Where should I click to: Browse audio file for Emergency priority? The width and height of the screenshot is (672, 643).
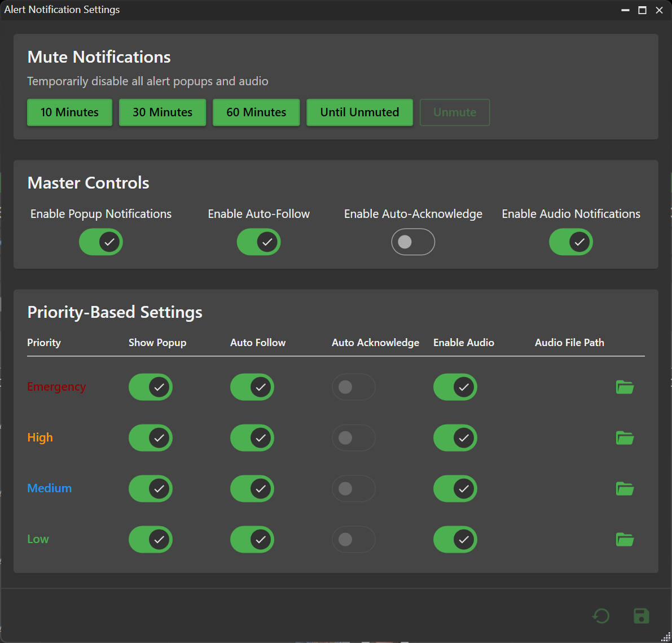[625, 387]
